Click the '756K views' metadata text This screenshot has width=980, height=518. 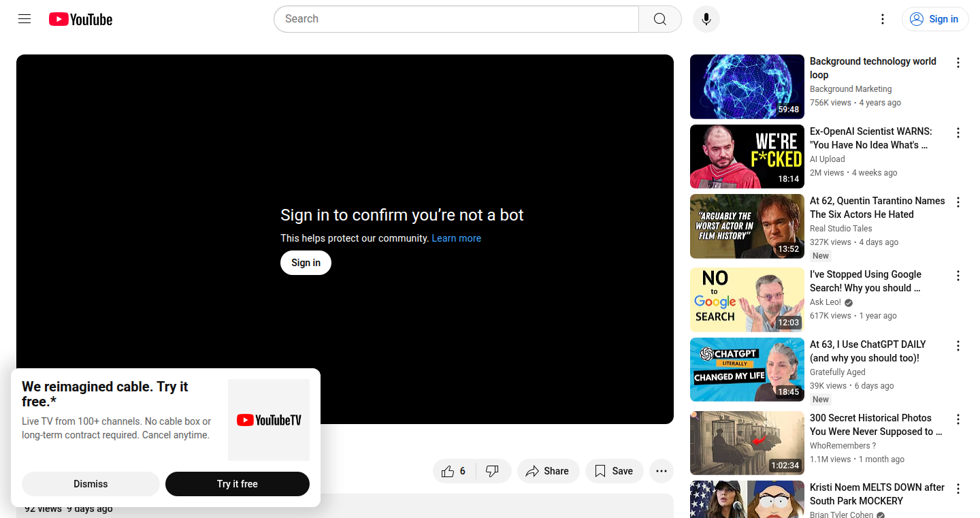830,103
